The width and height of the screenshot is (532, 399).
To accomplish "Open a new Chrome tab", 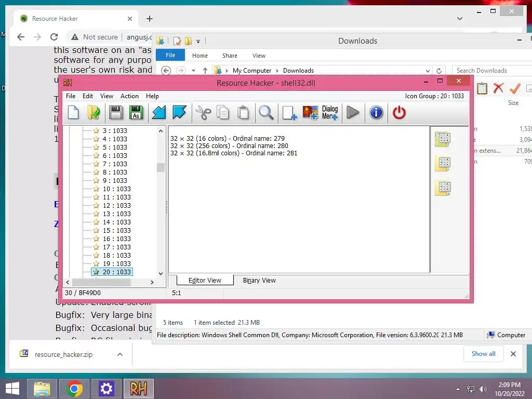I will [149, 19].
